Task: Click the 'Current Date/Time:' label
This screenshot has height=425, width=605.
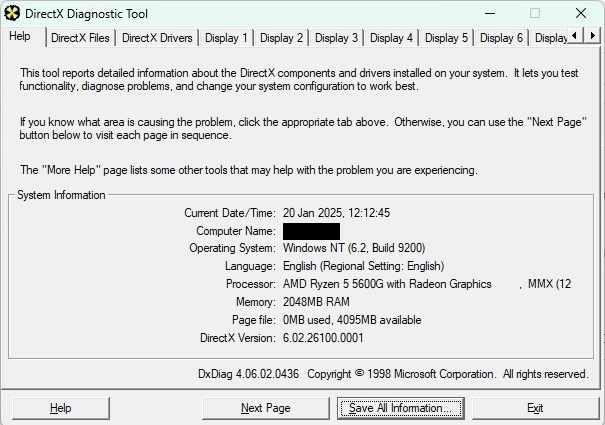Action: pyautogui.click(x=230, y=213)
